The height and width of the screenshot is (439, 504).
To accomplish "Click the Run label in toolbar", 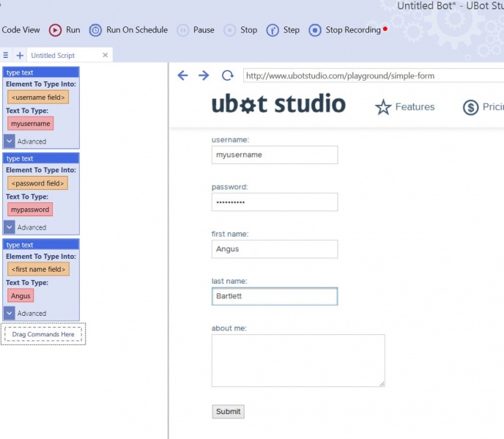I will (73, 30).
